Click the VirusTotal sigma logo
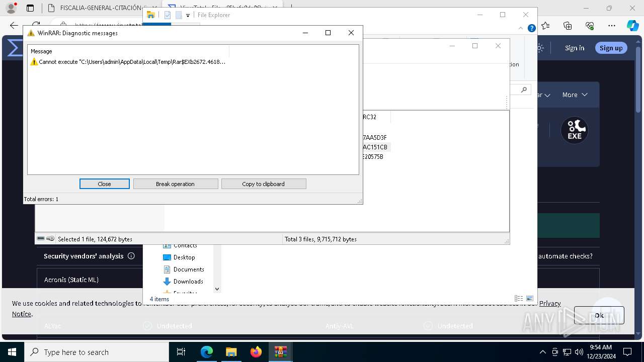 [15, 48]
